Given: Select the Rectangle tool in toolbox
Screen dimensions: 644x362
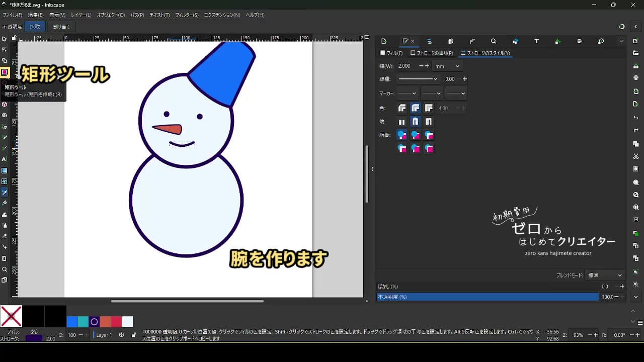Looking at the screenshot, I should coord(5,72).
